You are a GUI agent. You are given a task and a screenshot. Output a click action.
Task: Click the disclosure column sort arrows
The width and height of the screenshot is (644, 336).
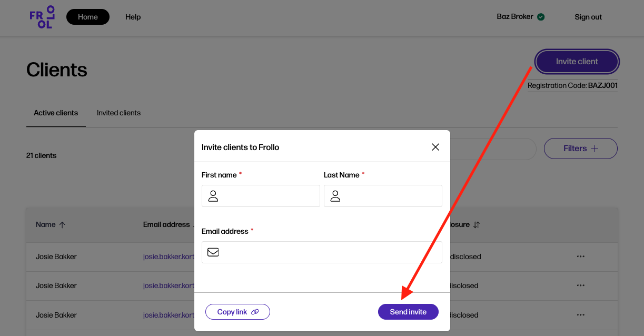pos(477,224)
